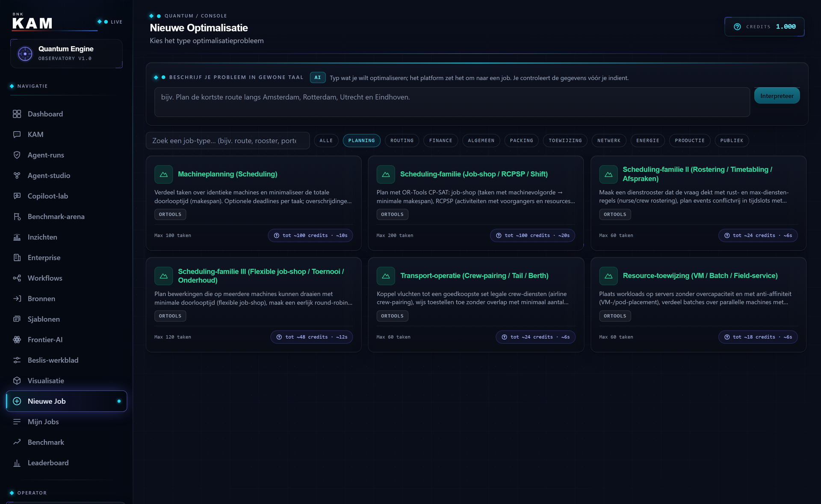The height and width of the screenshot is (504, 821).
Task: Select the Quantum Engine logo icon
Action: 25,53
